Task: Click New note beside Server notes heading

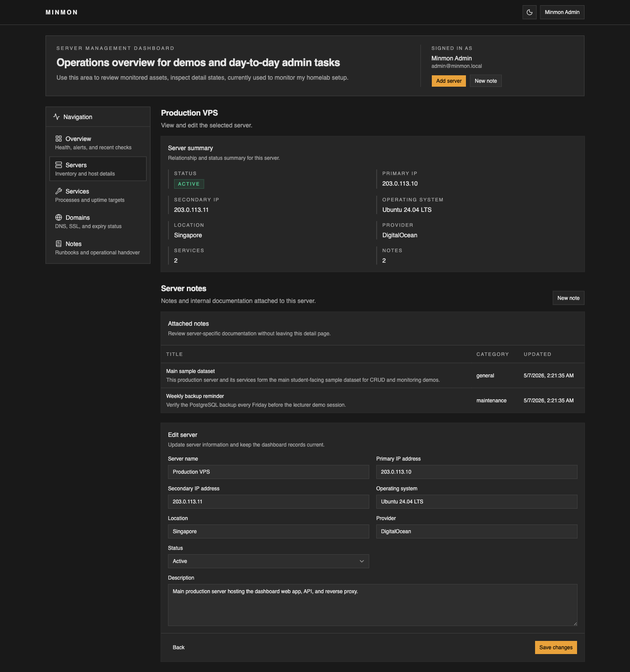Action: click(x=568, y=298)
